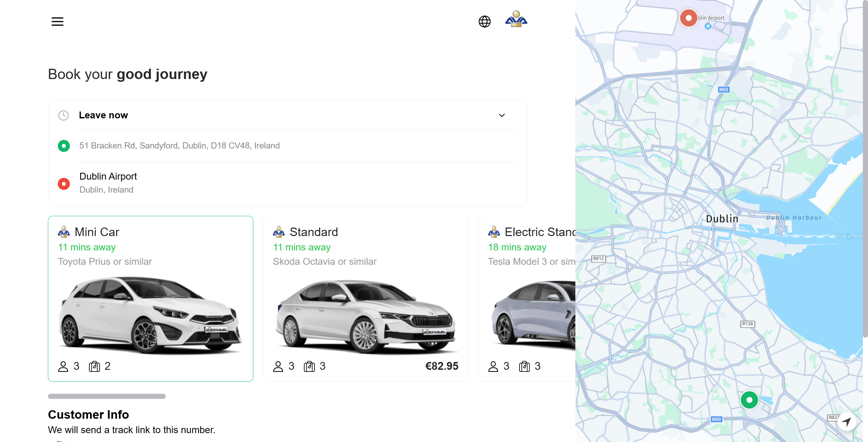Click the Dublin Airport plane icon on map
Viewport: 868px width, 442px height.
point(708,26)
